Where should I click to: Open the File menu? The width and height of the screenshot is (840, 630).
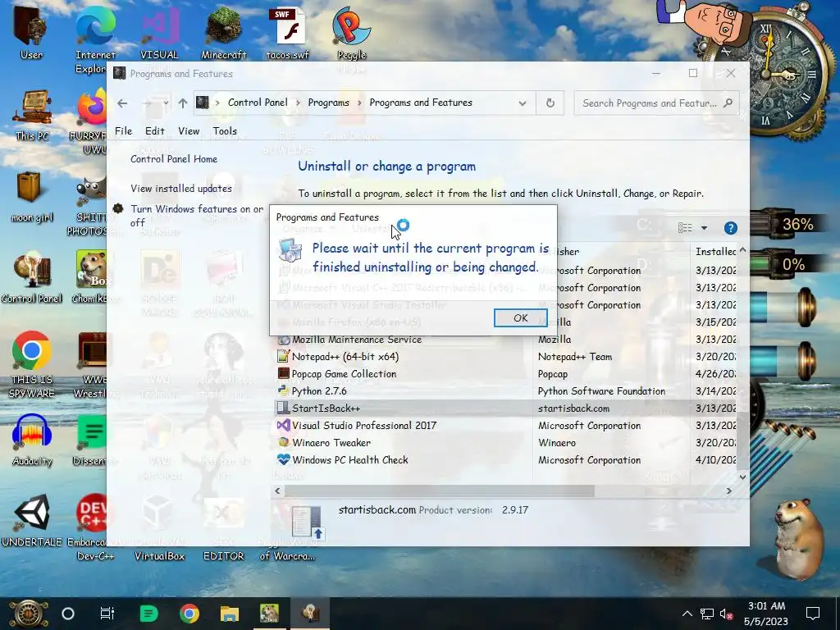point(123,131)
